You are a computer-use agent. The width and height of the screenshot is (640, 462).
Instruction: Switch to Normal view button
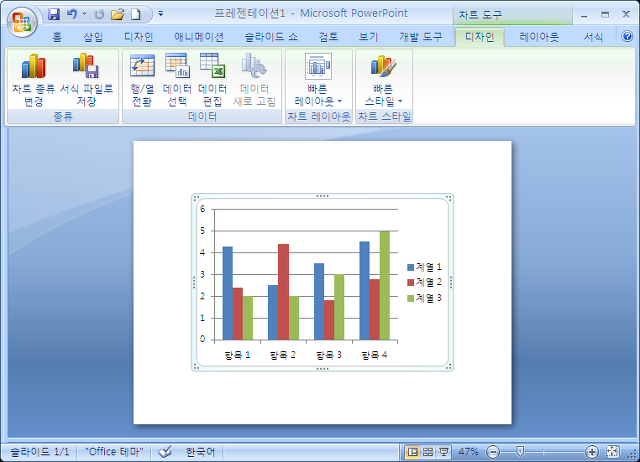(413, 452)
